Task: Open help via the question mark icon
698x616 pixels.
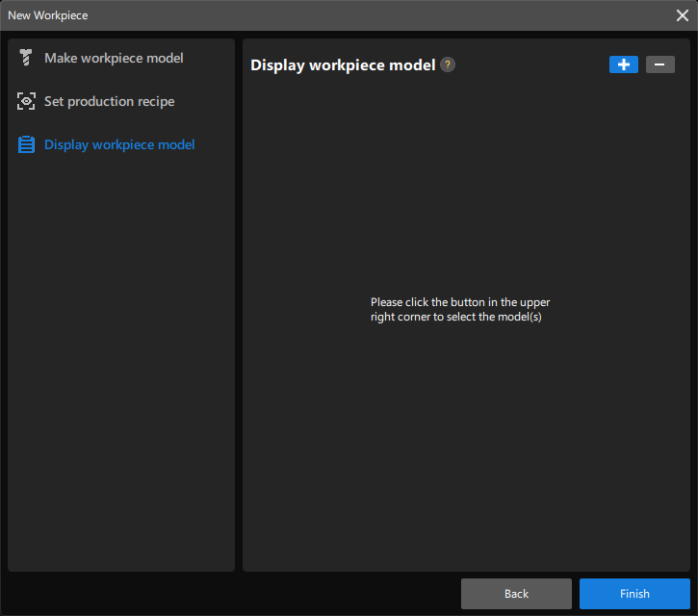Action: coord(448,64)
